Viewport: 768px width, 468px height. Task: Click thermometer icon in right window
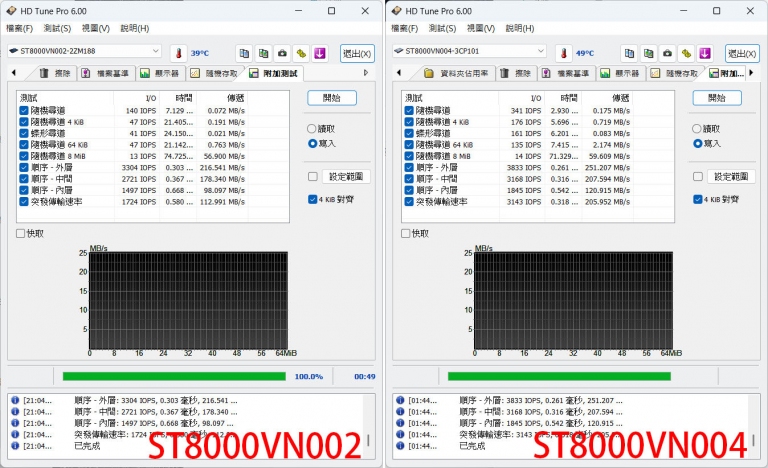tap(564, 53)
